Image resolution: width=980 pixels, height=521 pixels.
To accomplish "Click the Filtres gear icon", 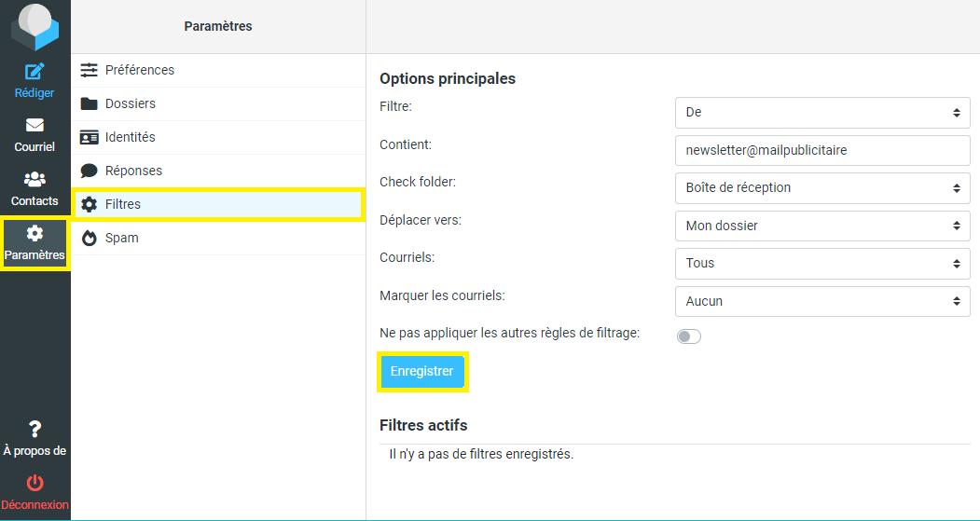I will click(x=90, y=204).
